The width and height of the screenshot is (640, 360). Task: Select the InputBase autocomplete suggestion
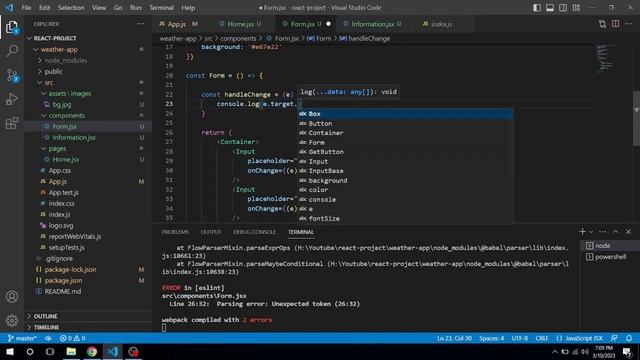[x=405, y=171]
